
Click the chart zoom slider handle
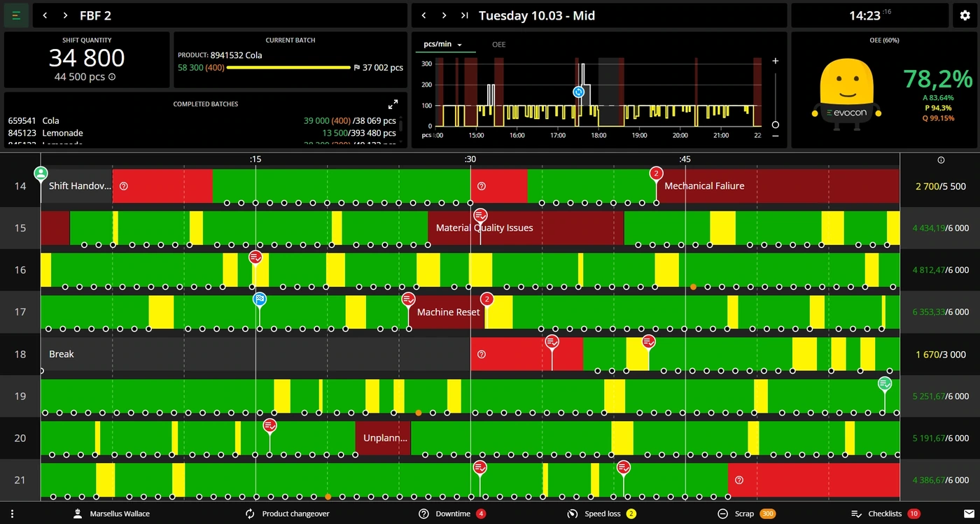[776, 125]
